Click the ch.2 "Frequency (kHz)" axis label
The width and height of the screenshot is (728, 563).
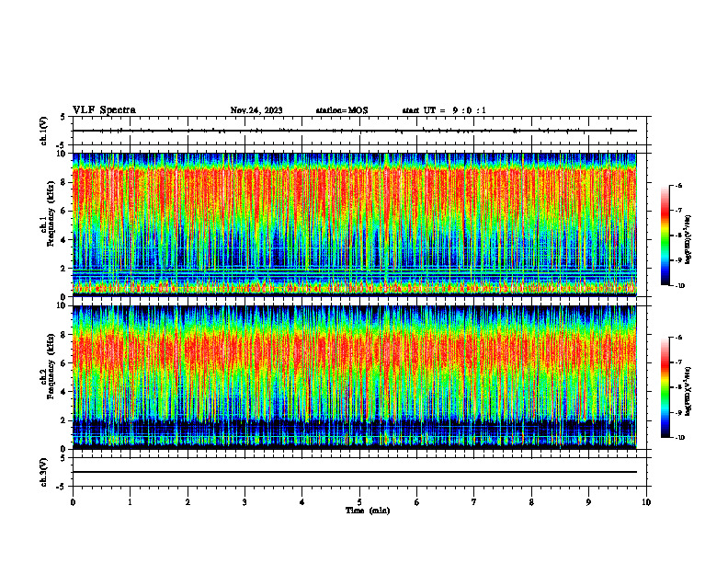click(51, 366)
